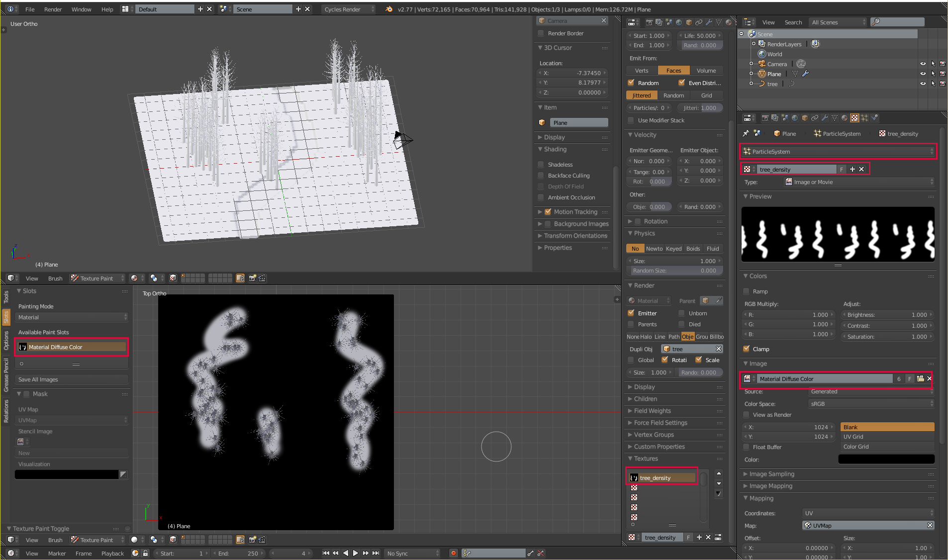The width and height of the screenshot is (948, 560).
Task: Toggle Plane selectability cursor icon in outliner
Action: 933,74
